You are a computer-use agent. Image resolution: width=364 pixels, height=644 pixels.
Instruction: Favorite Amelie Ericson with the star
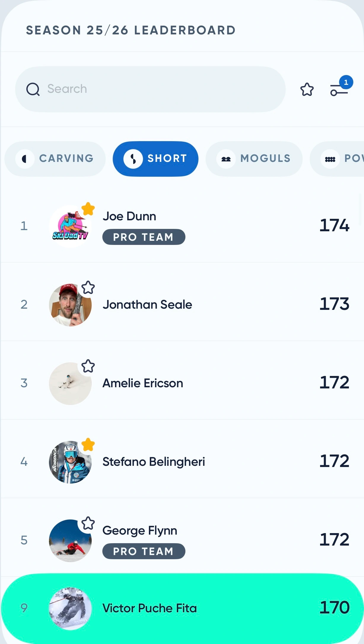click(x=88, y=366)
